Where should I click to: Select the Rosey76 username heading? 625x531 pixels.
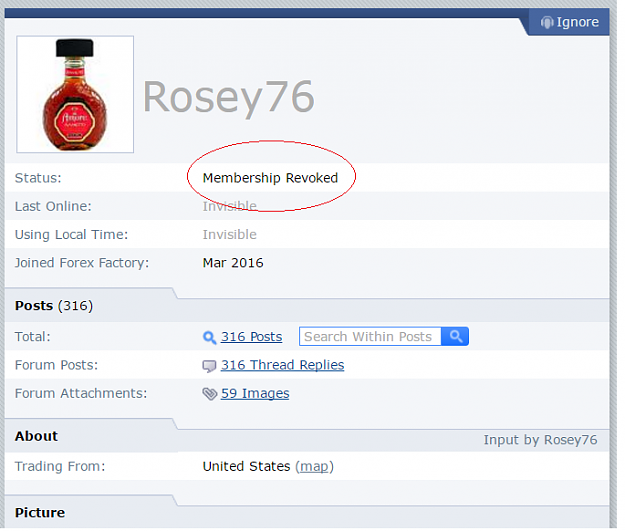click(x=229, y=98)
